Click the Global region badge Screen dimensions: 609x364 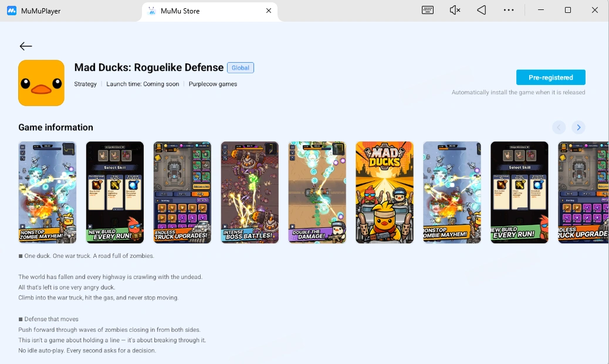pyautogui.click(x=241, y=67)
